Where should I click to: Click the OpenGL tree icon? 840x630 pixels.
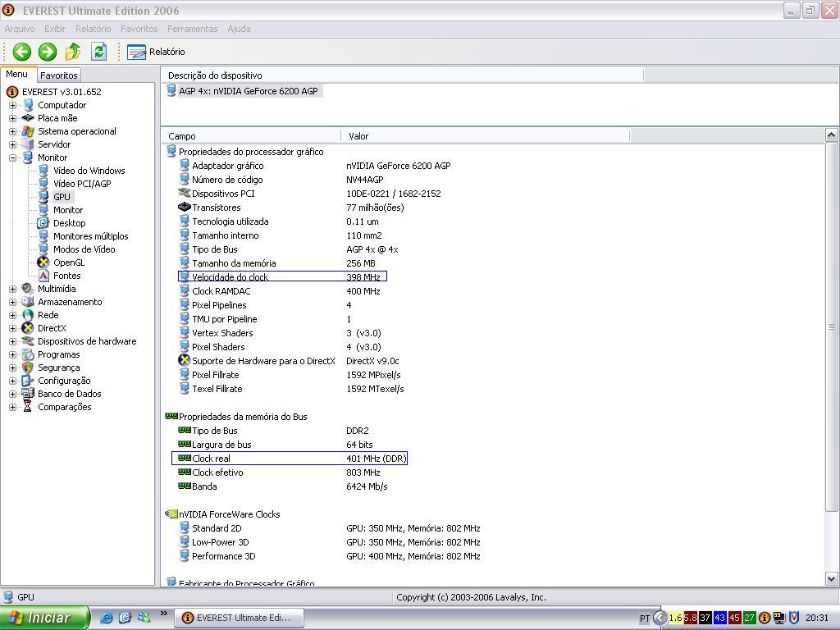click(43, 262)
